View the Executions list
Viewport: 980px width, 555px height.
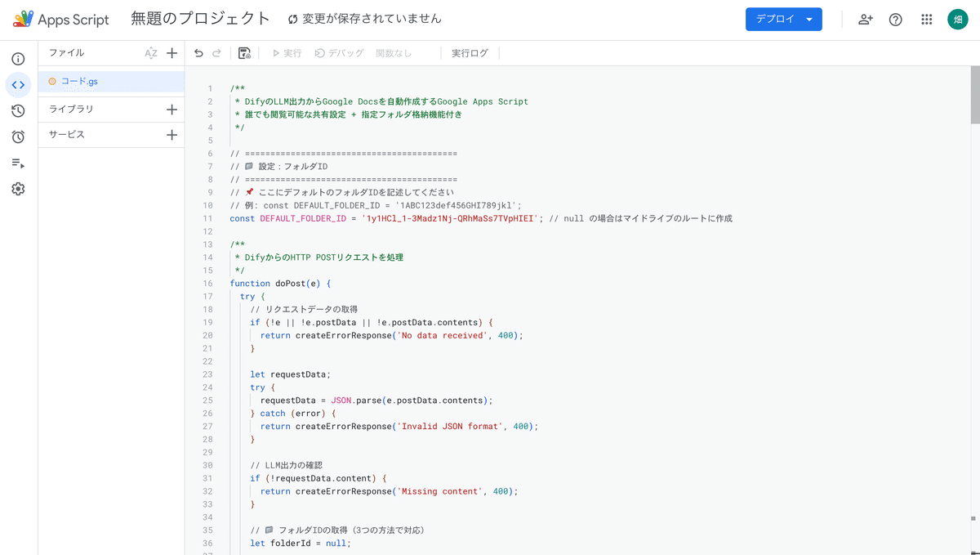(x=18, y=163)
